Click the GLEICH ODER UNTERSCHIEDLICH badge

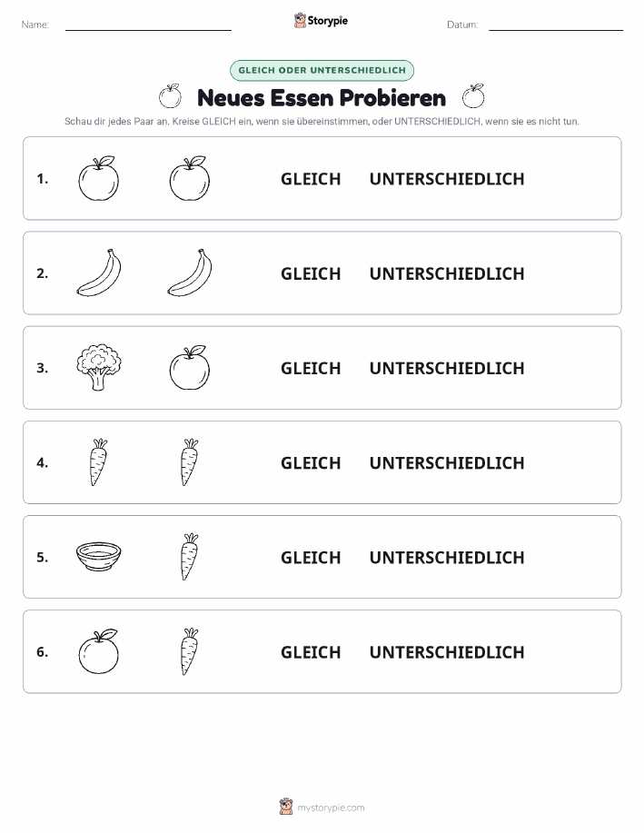coord(322,70)
